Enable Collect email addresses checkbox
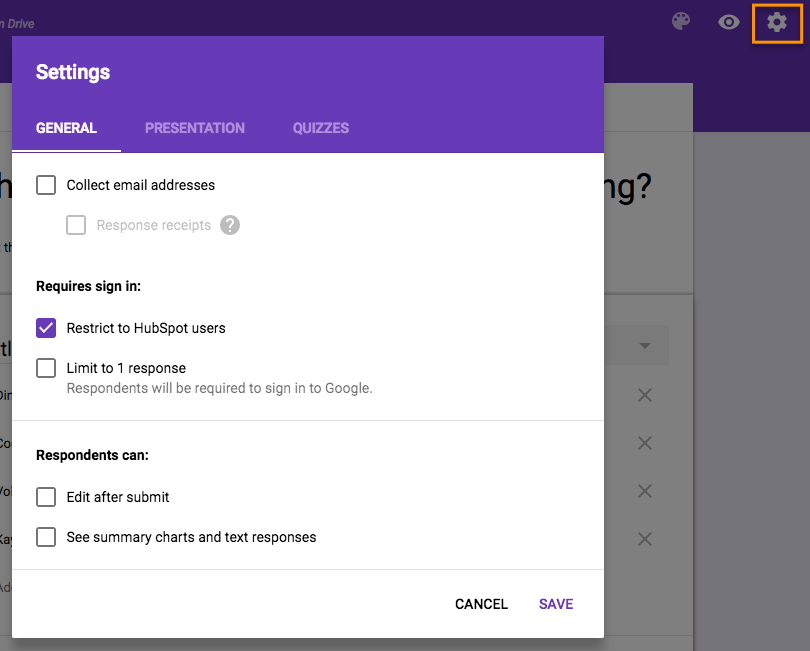The width and height of the screenshot is (810, 651). (x=46, y=185)
